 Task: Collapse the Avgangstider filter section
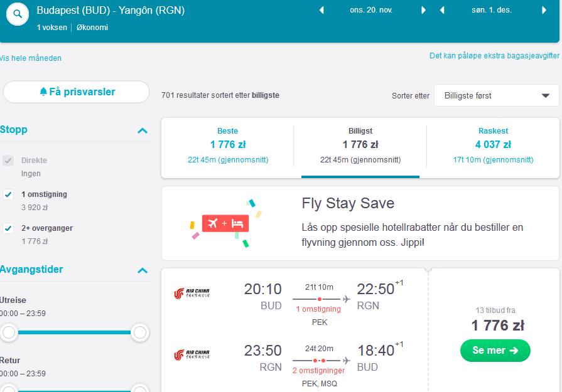(143, 270)
